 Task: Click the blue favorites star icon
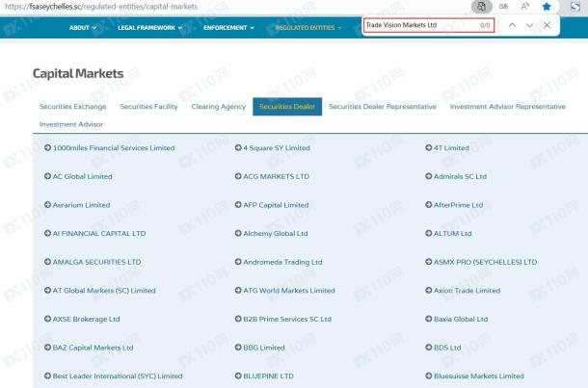coord(547,7)
